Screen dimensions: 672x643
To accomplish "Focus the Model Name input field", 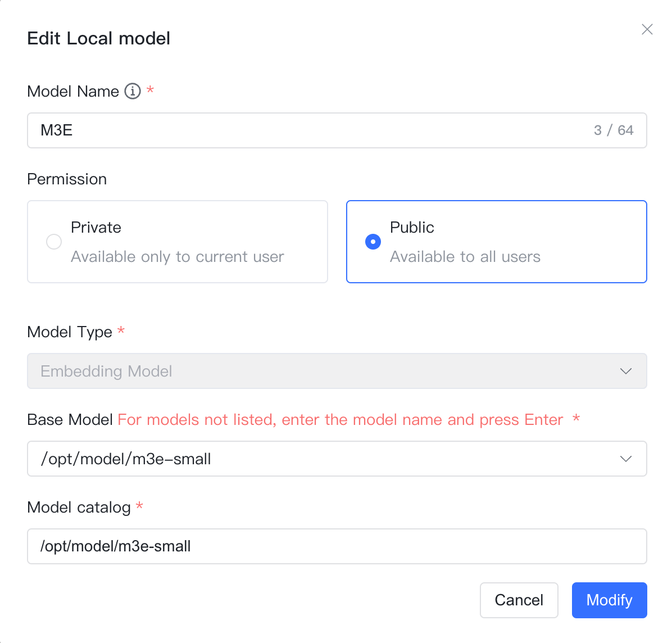I will [337, 130].
